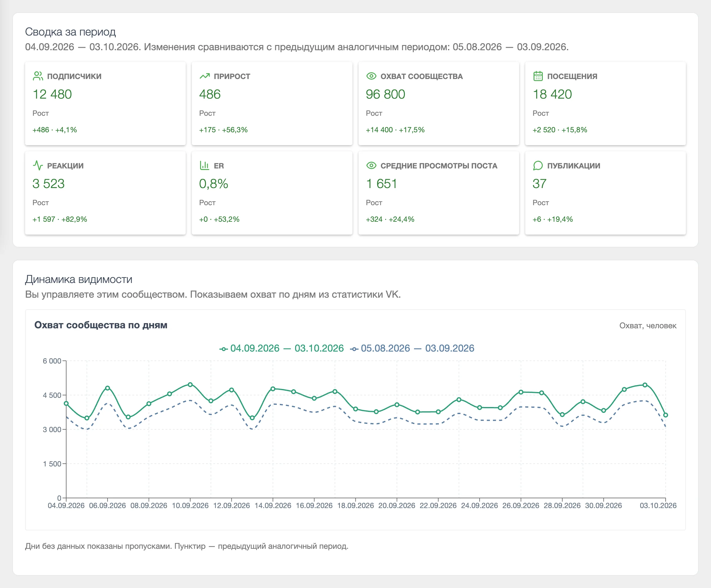The image size is (711, 588).
Task: Click the Охват, человек axis label
Action: 648,326
